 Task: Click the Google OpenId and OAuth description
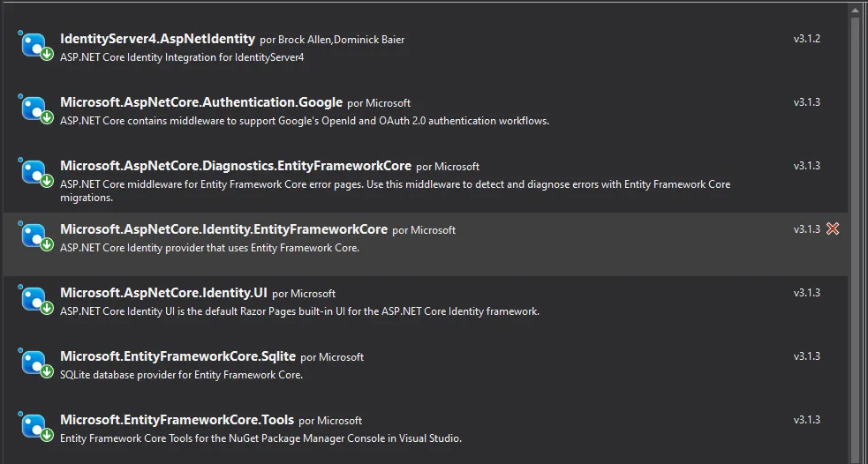[305, 121]
